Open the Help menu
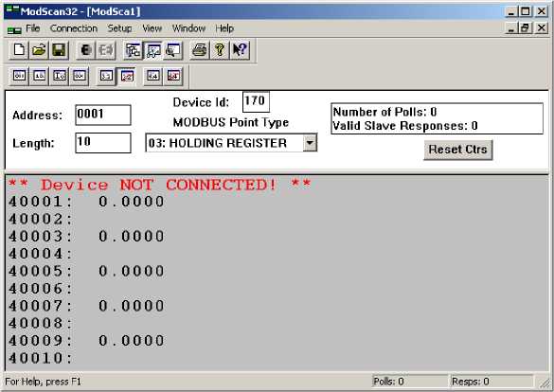This screenshot has height=392, width=554. click(224, 28)
